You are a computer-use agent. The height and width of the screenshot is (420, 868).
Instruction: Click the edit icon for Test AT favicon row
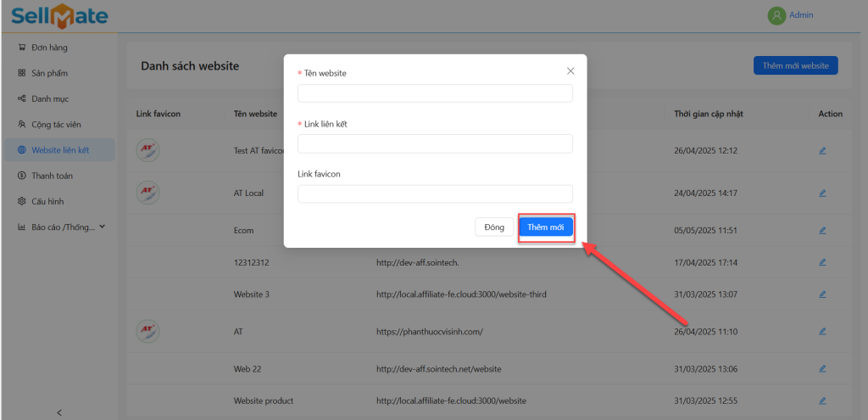821,151
